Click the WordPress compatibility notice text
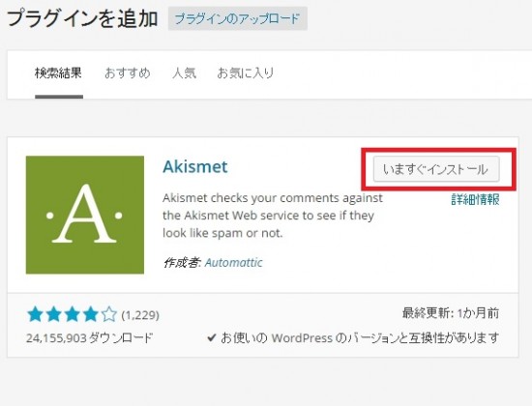532x406 pixels. pos(360,337)
